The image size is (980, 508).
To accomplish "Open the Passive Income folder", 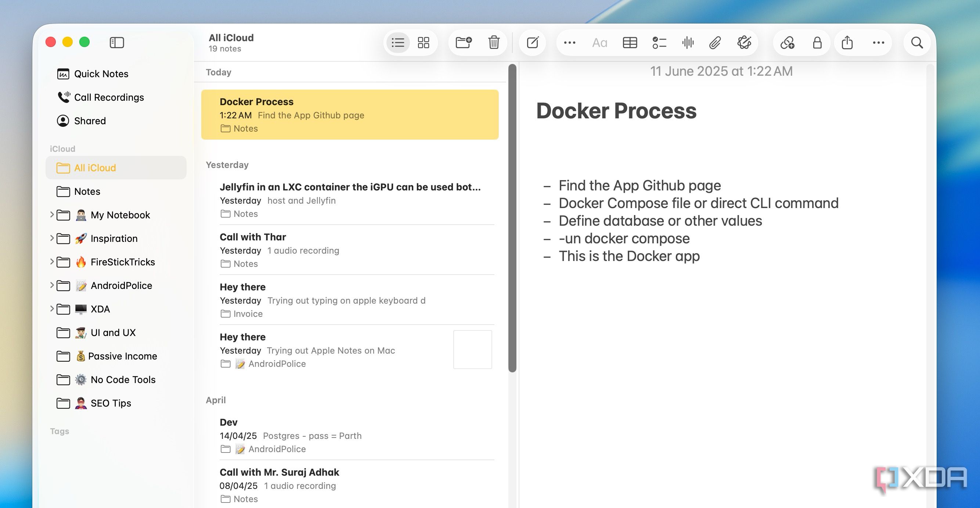I will pos(116,357).
